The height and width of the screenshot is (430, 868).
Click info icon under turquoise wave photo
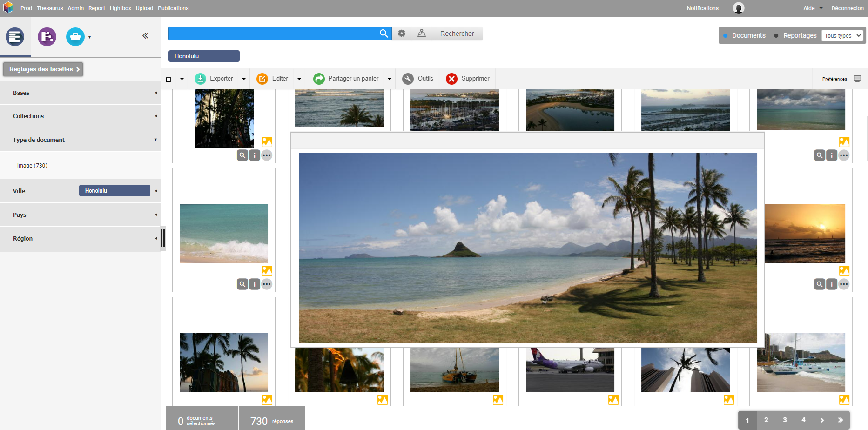255,284
